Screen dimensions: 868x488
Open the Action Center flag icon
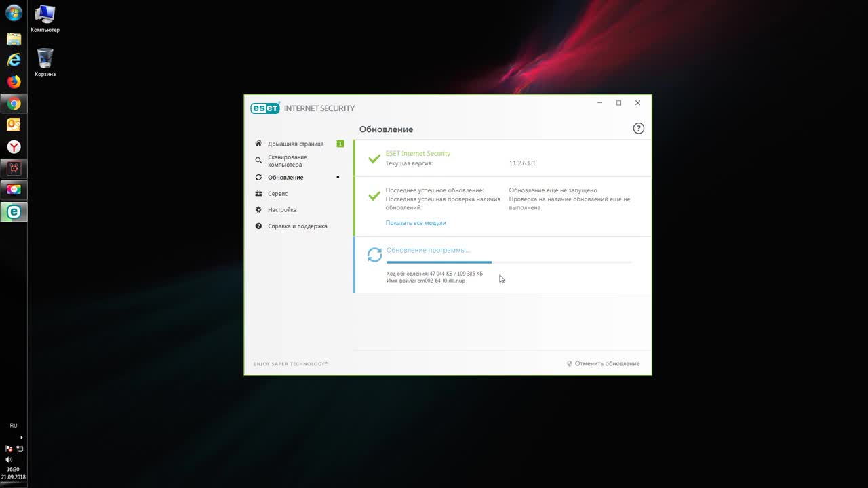coord(9,449)
